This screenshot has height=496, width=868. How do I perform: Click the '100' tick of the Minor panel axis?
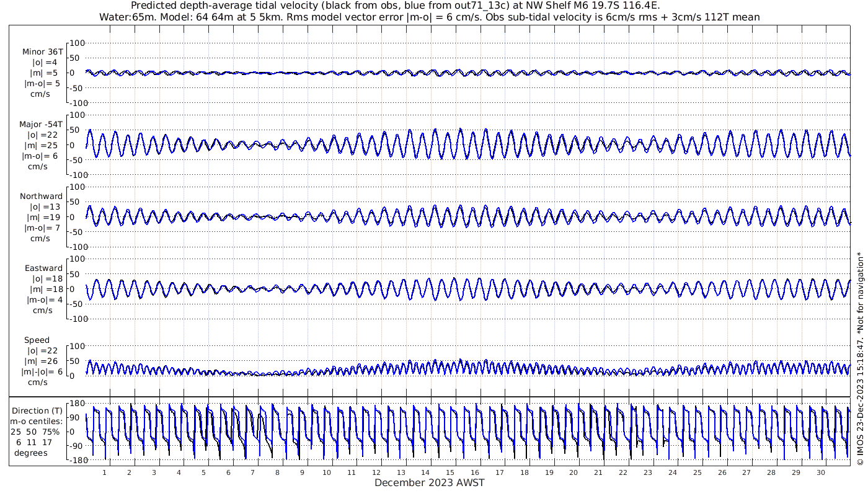76,43
